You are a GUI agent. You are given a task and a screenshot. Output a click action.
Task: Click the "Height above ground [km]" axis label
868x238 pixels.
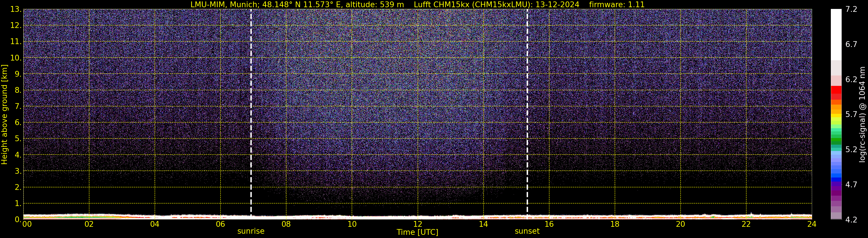pyautogui.click(x=4, y=114)
